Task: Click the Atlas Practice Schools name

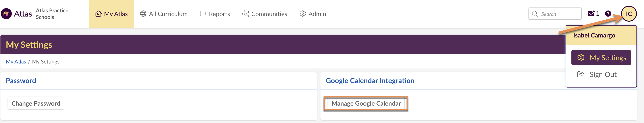Action: click(52, 14)
